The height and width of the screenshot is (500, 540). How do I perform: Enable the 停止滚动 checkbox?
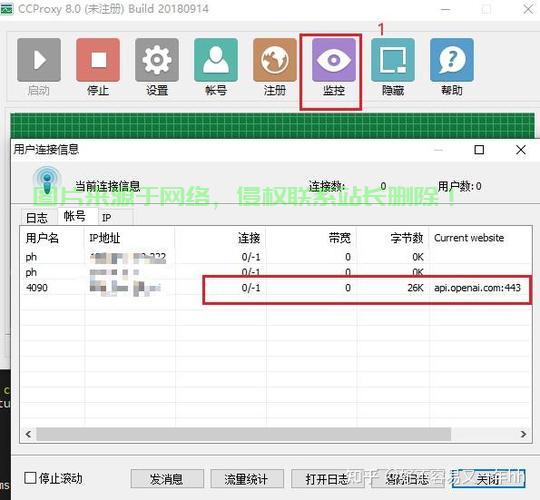(x=30, y=478)
